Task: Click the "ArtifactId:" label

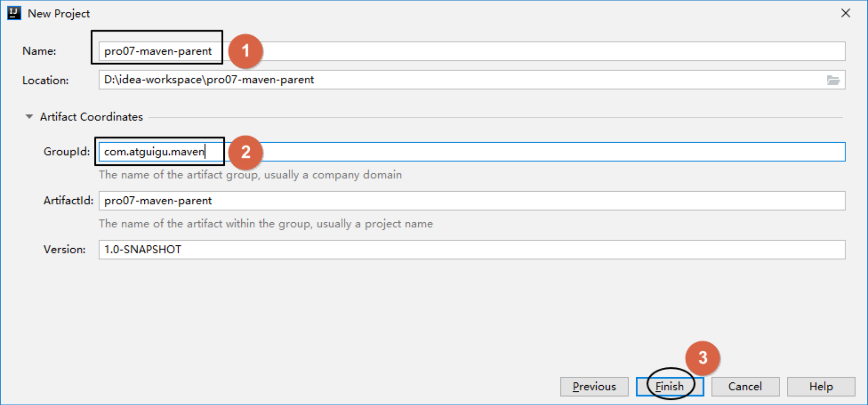Action: coord(68,201)
